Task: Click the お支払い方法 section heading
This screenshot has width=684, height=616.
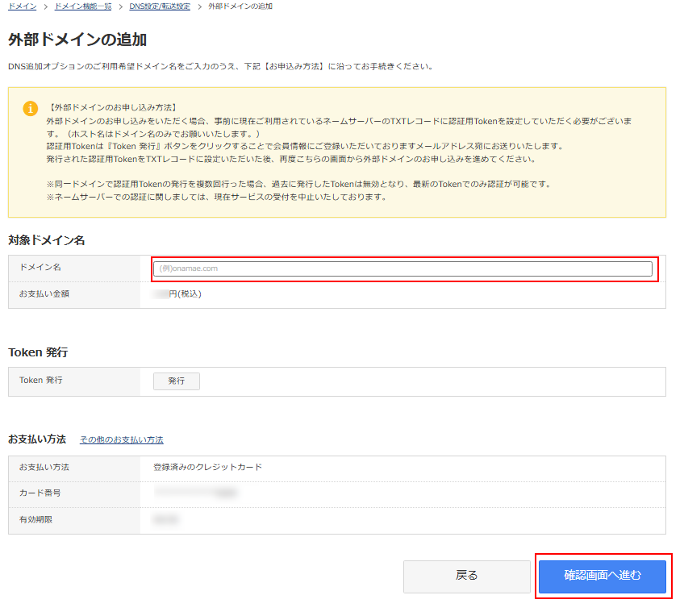Action: [37, 439]
